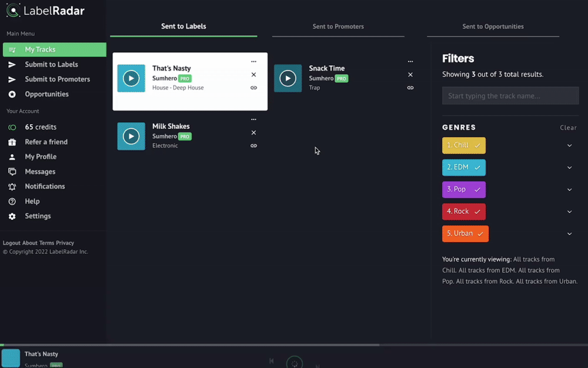Expand the Urban genre dropdown
This screenshot has width=588, height=368.
[569, 233]
